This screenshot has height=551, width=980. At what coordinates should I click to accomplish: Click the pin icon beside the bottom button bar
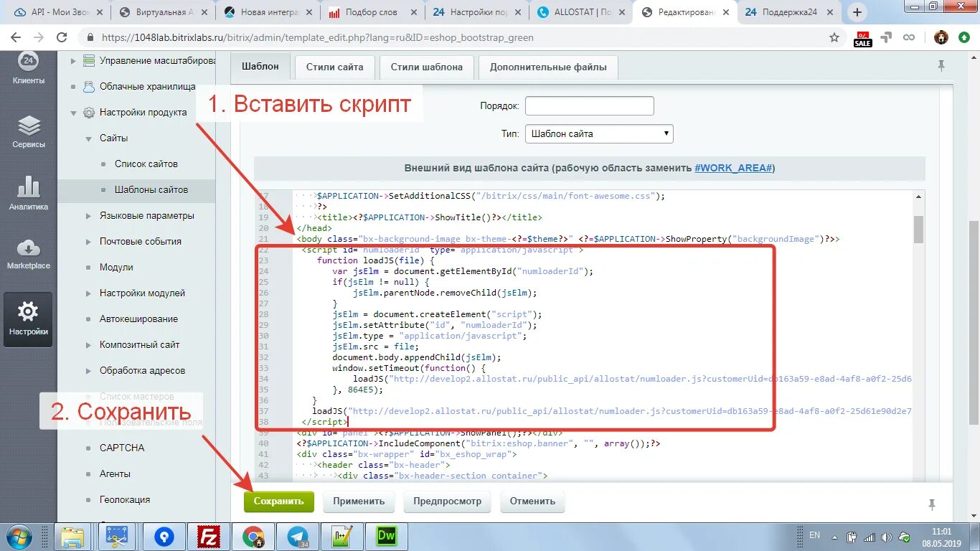931,504
